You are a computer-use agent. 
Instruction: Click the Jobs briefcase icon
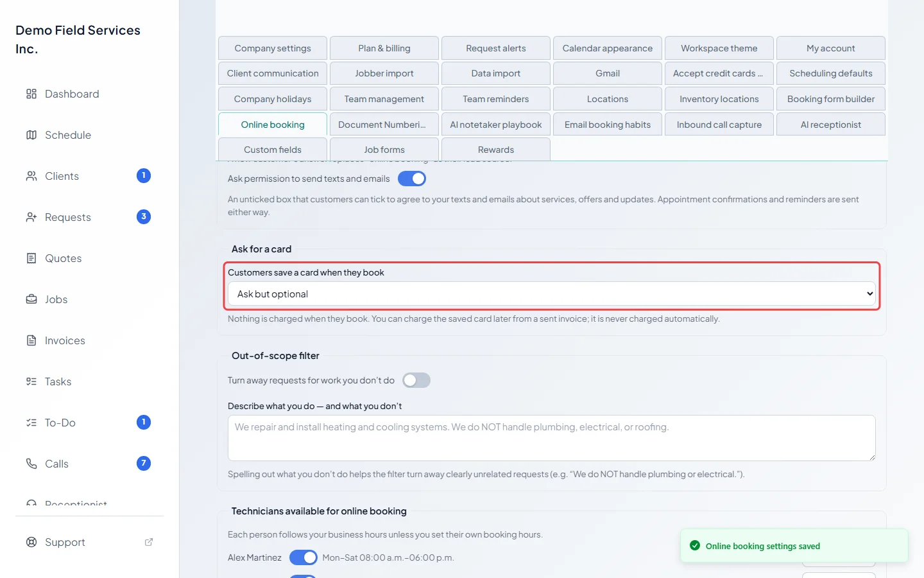31,299
